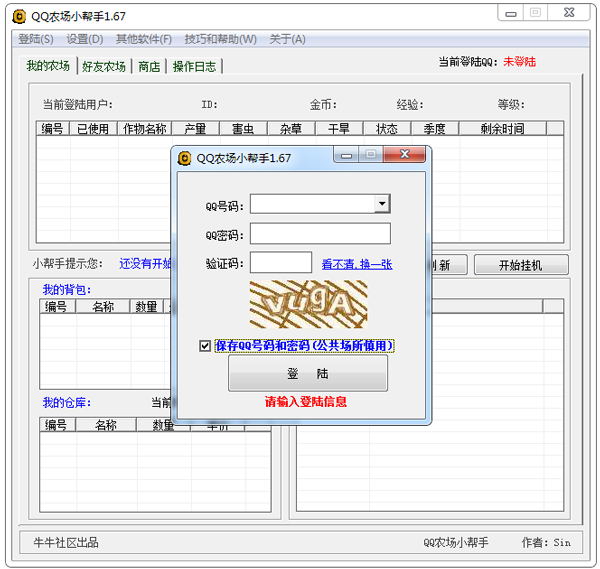Open the 关于(A) menu
This screenshot has width=600, height=569.
(287, 39)
